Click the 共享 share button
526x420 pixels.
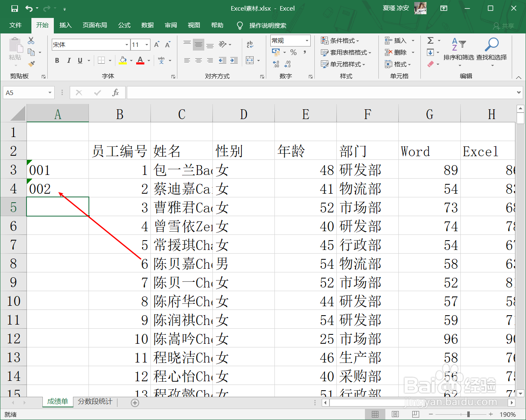coord(507,26)
